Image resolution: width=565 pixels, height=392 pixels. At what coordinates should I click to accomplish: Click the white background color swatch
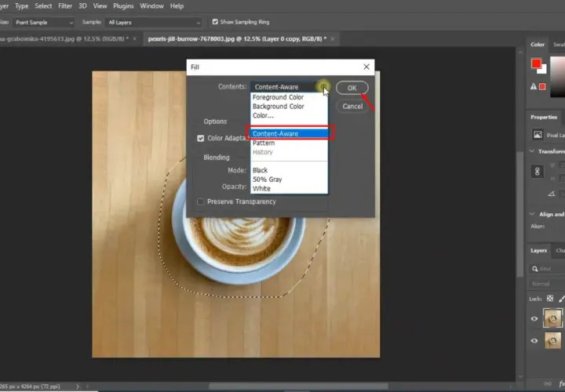pos(543,69)
